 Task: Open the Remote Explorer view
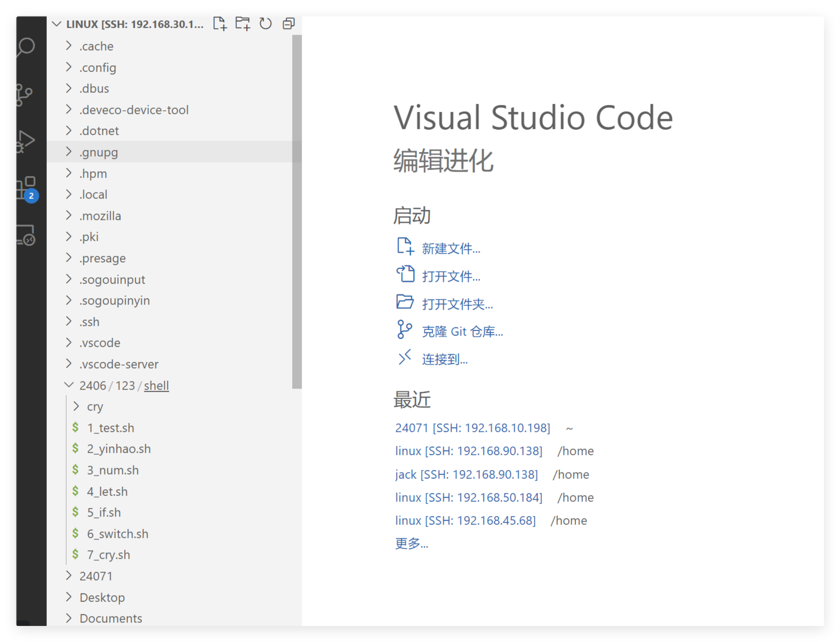coord(26,235)
